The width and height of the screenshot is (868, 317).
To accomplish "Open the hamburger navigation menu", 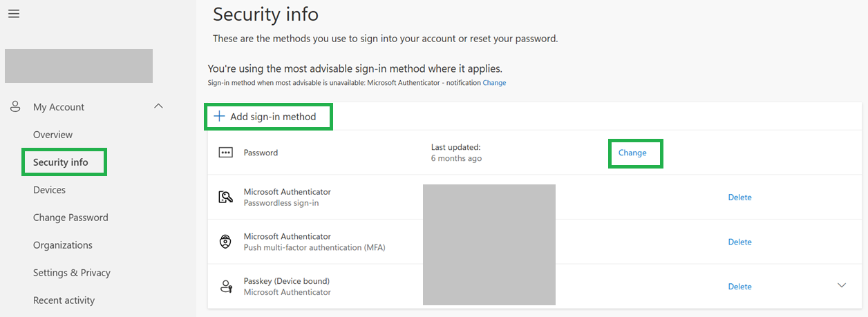I will (14, 14).
